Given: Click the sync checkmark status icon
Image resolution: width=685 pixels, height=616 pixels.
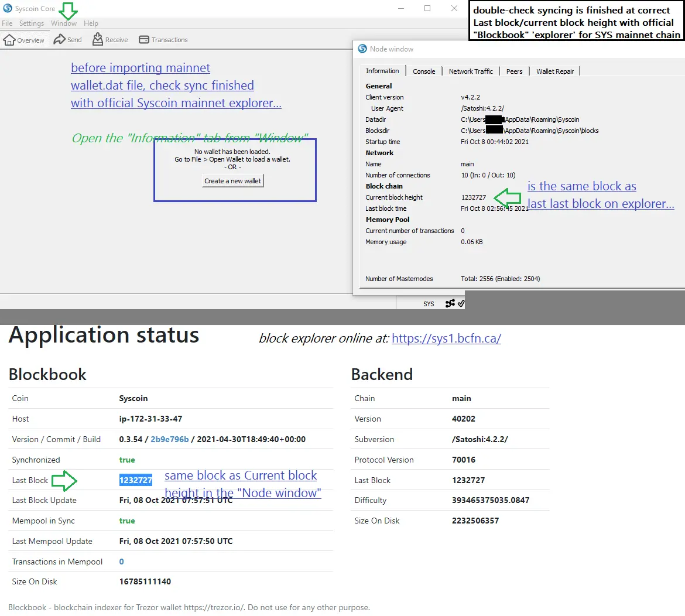Looking at the screenshot, I should (461, 303).
